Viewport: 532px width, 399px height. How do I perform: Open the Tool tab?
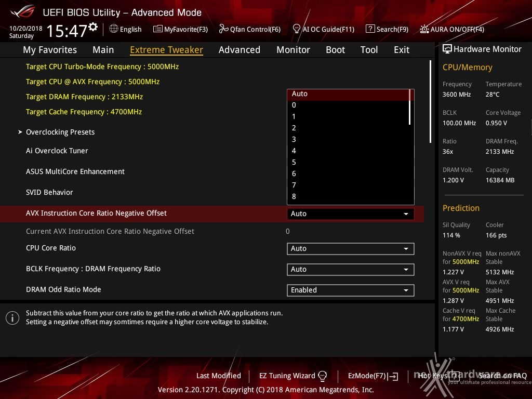369,50
